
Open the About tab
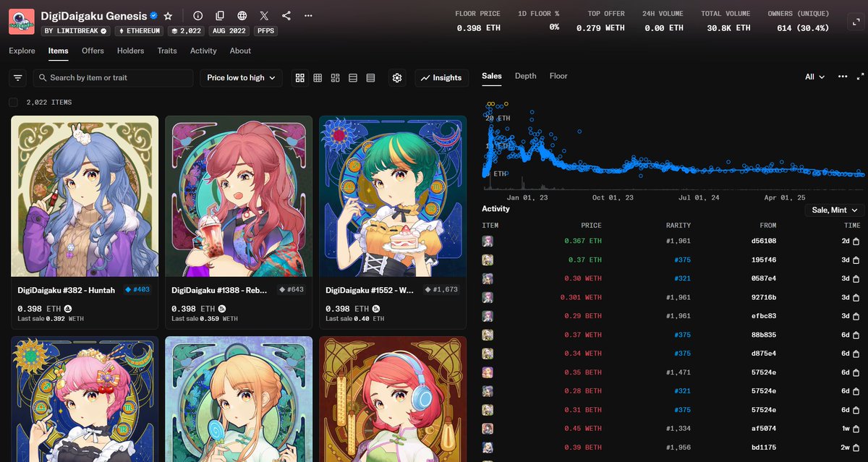[240, 51]
